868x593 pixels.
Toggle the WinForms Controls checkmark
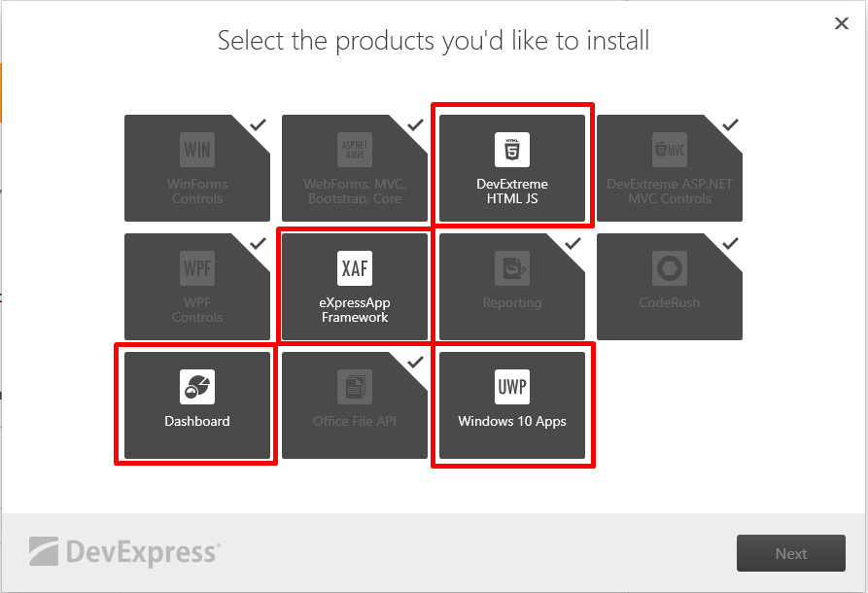[258, 124]
